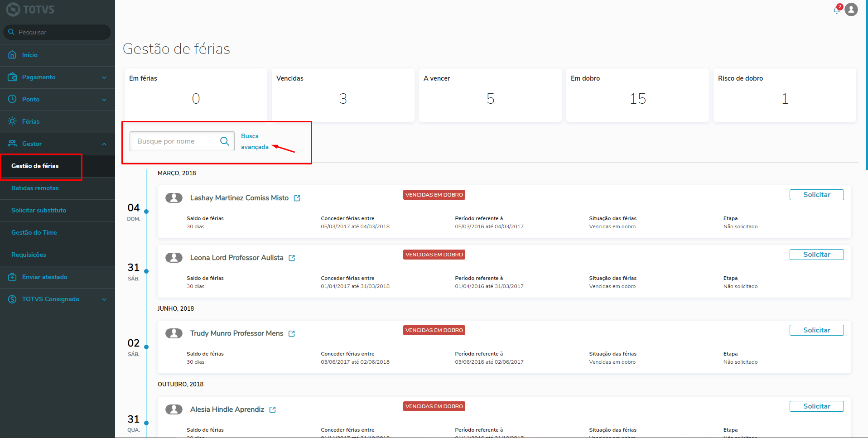Select the Em férias summary card
This screenshot has width=868, height=438.
[196, 95]
